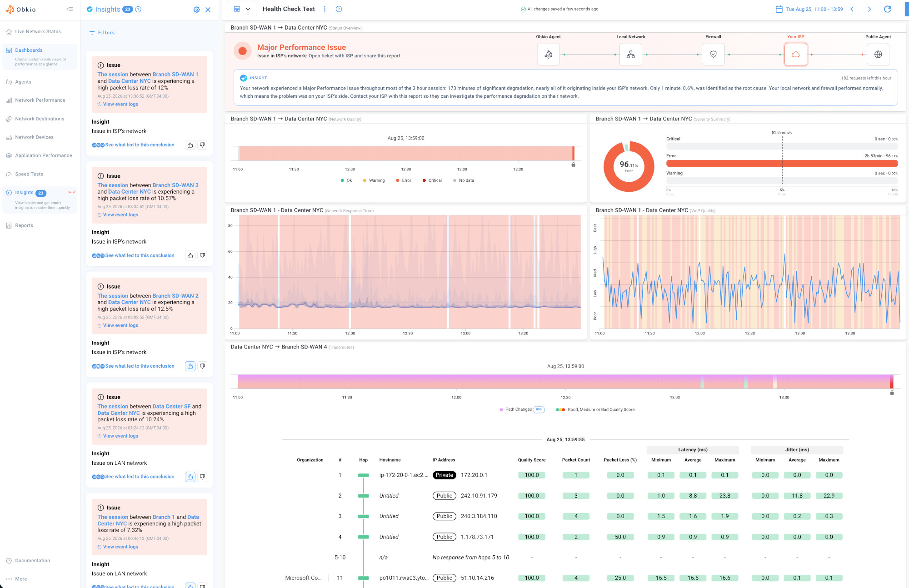Open Insights panel settings gear

point(197,10)
